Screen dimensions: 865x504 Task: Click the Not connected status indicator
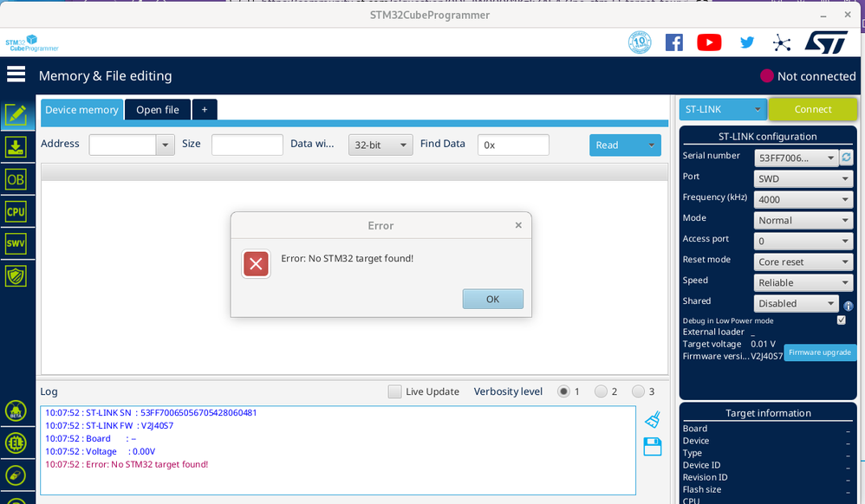(808, 76)
